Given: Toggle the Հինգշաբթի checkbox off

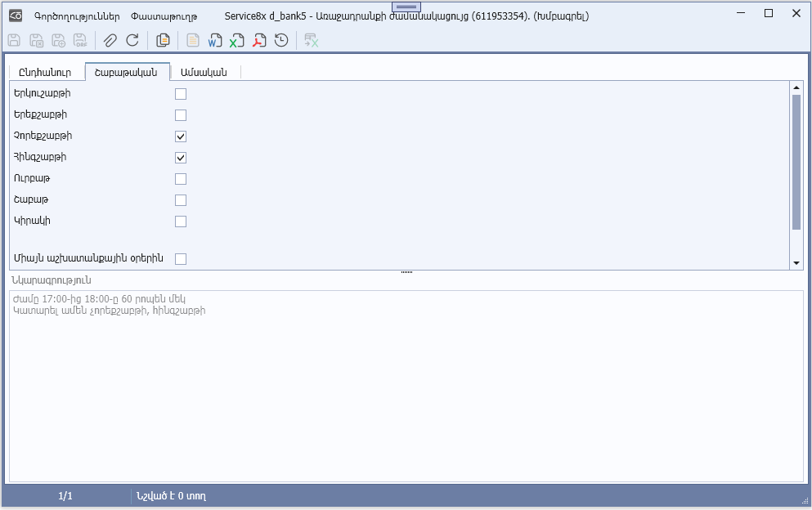Looking at the screenshot, I should coord(181,158).
